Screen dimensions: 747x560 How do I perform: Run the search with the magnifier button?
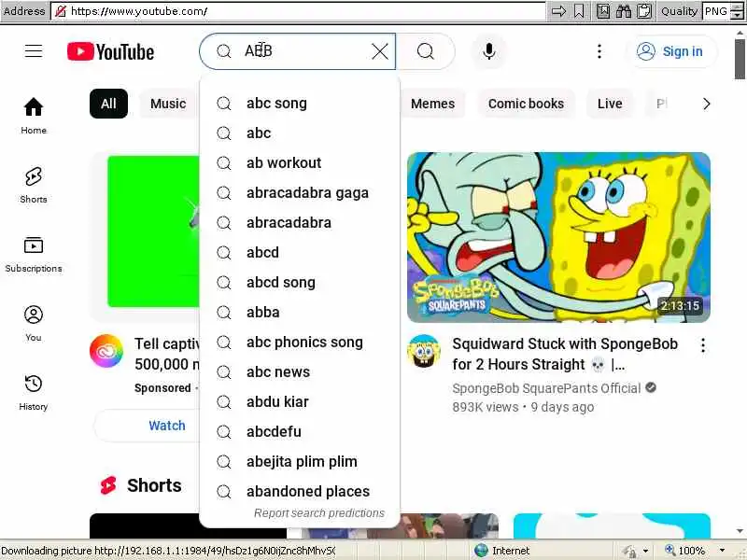pyautogui.click(x=426, y=51)
